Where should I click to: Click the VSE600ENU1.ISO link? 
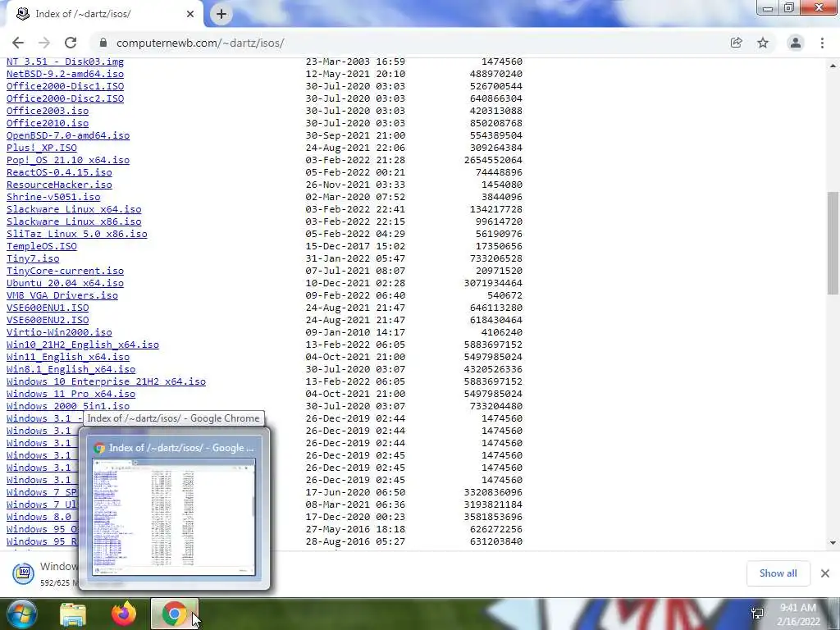48,308
